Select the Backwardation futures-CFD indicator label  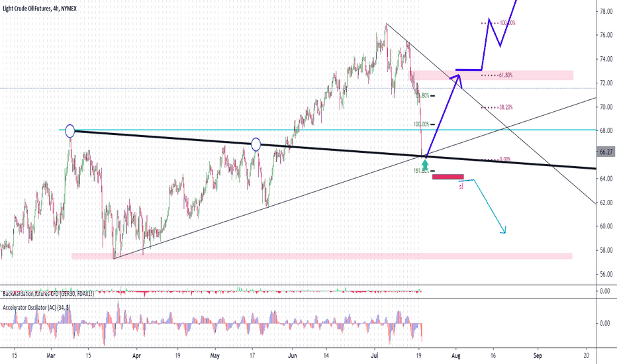[48, 294]
